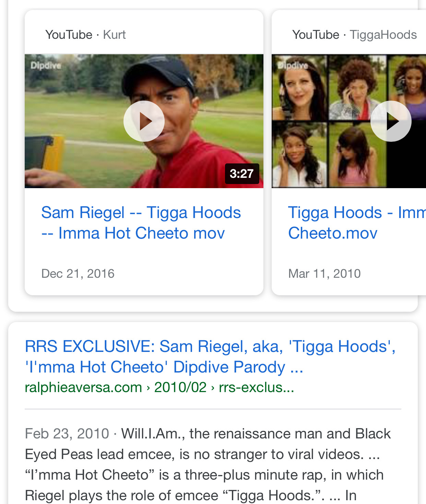This screenshot has height=504, width=426.
Task: Select the Mar 11, 2010 date label
Action: coord(324,273)
